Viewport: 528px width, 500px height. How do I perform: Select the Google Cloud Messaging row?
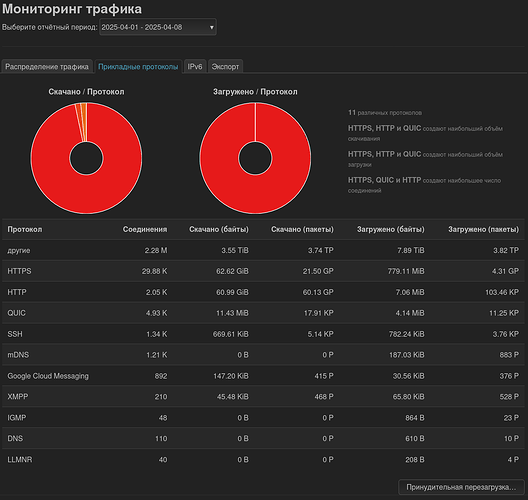(x=263, y=376)
